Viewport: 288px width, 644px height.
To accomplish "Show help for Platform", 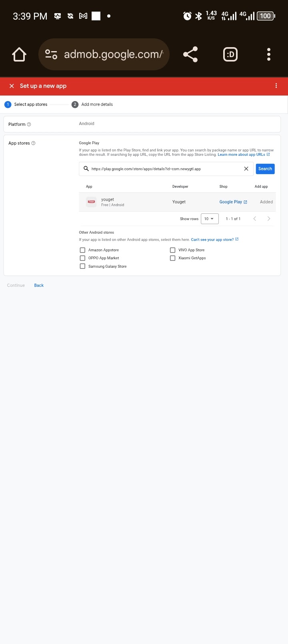I will tap(29, 124).
